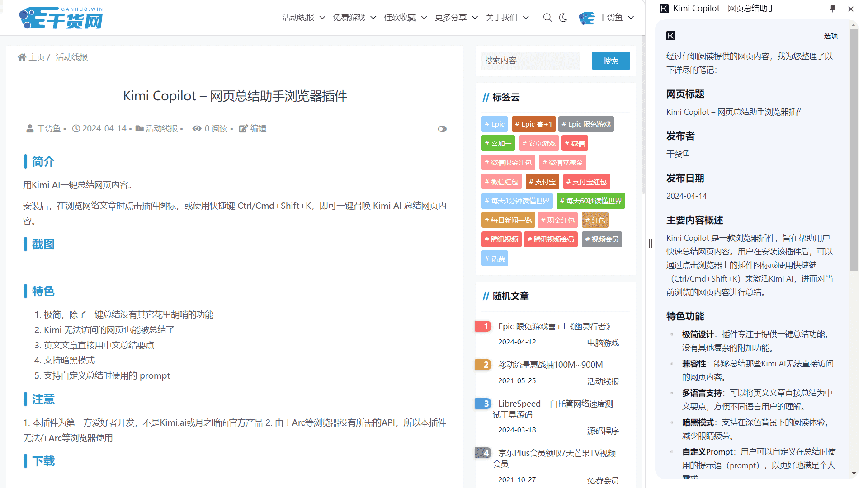Image resolution: width=868 pixels, height=488 pixels.
Task: Click the 干货鱼 user avatar icon
Action: pyautogui.click(x=587, y=18)
